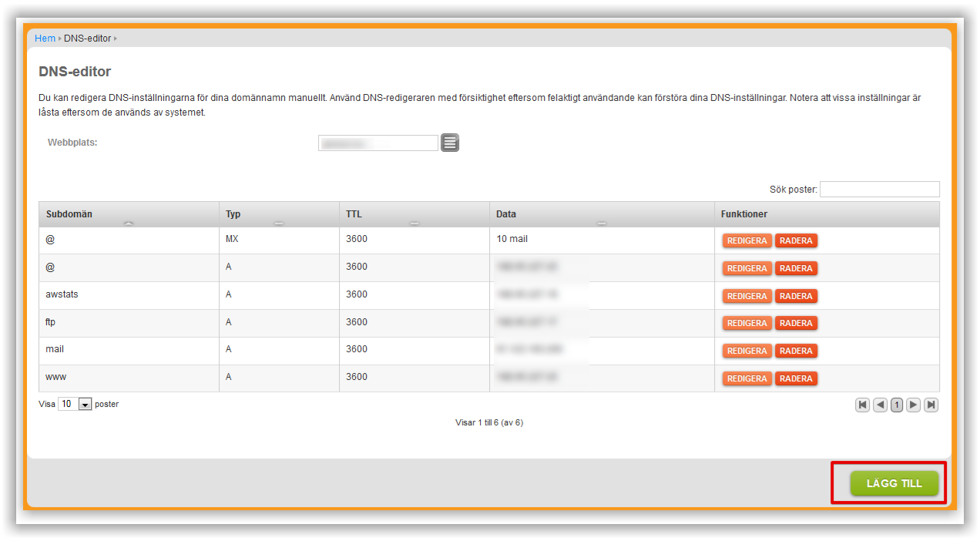This screenshot has height=541, width=980.
Task: Open the site list icon beside Webbplats field
Action: point(449,142)
